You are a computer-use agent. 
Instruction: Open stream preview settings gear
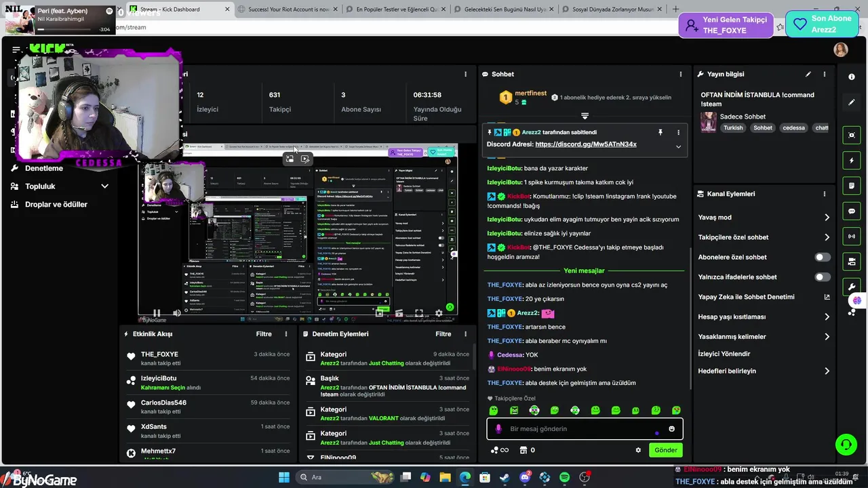tap(439, 313)
